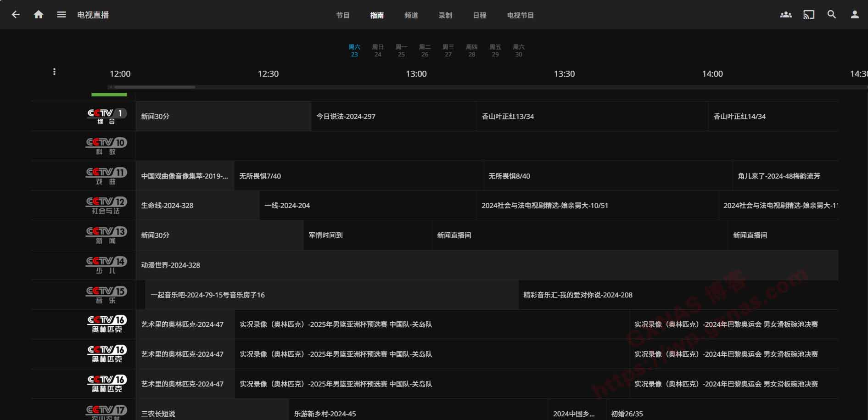
Task: Open the guide options three-dot menu
Action: tap(54, 72)
